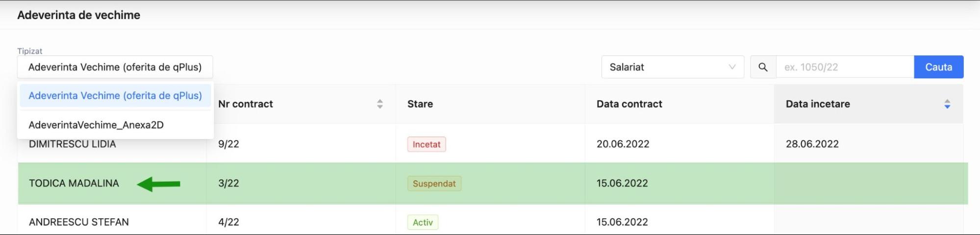
Task: Click contract number 9/22 cell
Action: click(x=228, y=144)
